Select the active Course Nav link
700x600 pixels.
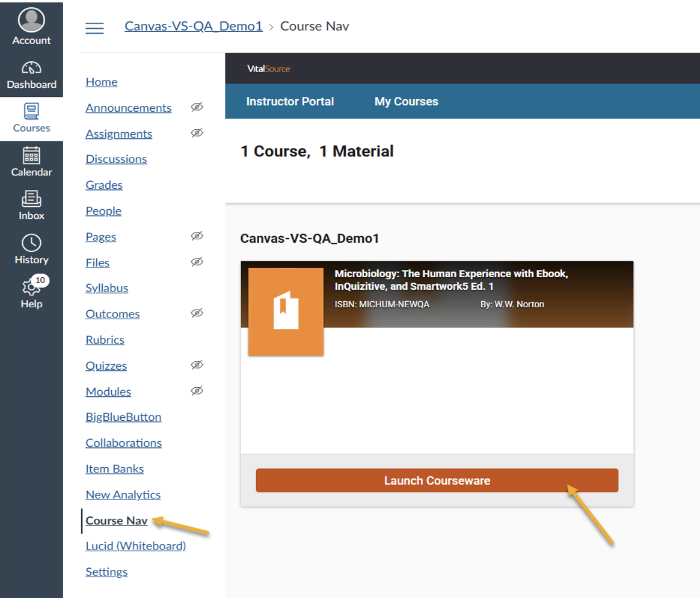pos(117,521)
